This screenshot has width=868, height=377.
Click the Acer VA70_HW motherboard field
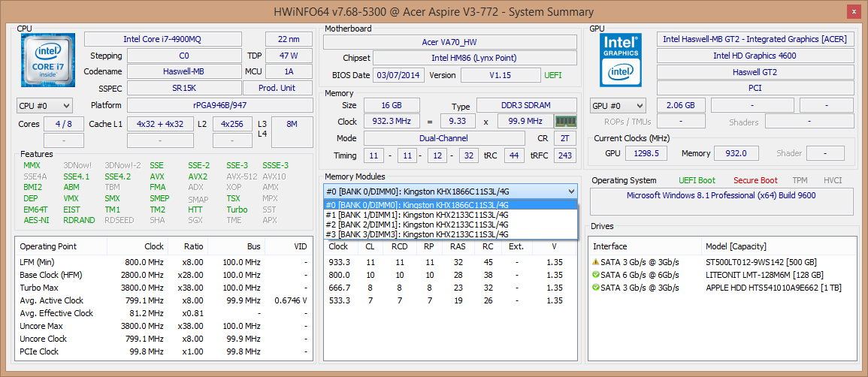click(450, 43)
